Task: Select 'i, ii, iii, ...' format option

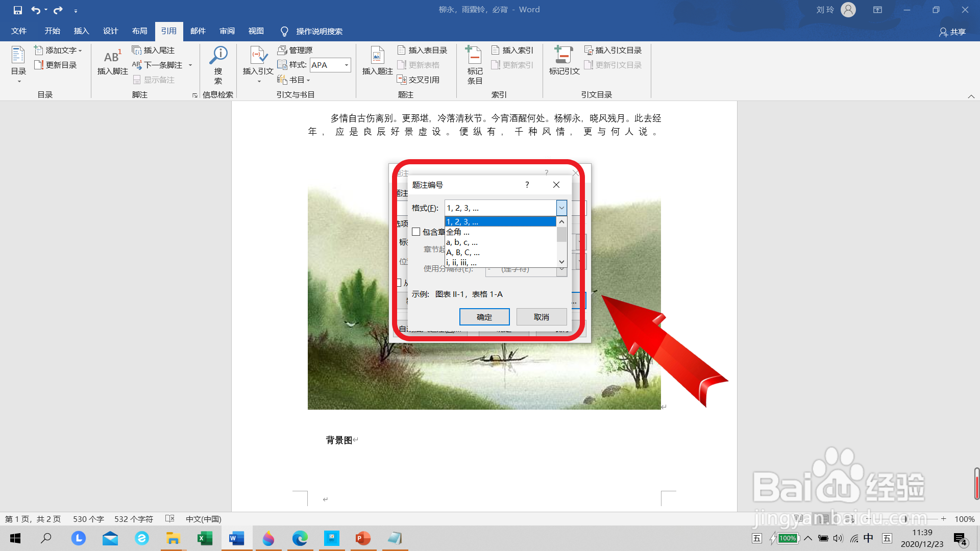Action: [x=500, y=262]
